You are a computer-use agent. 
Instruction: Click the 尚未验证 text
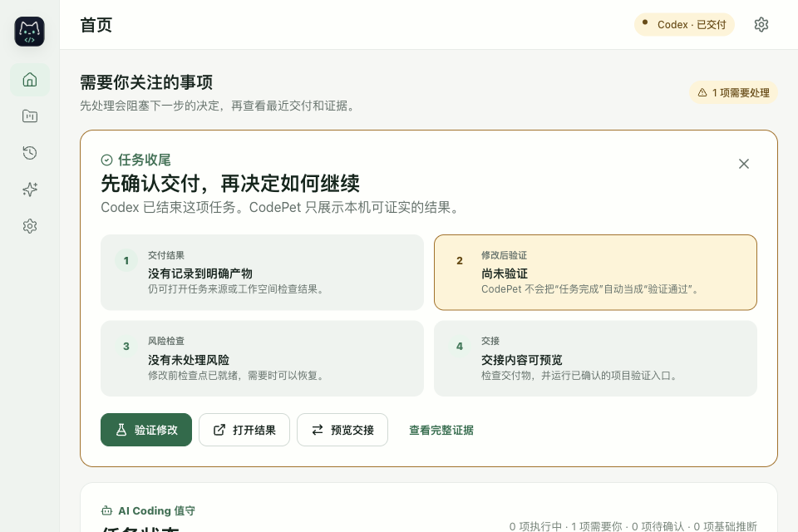505,273
